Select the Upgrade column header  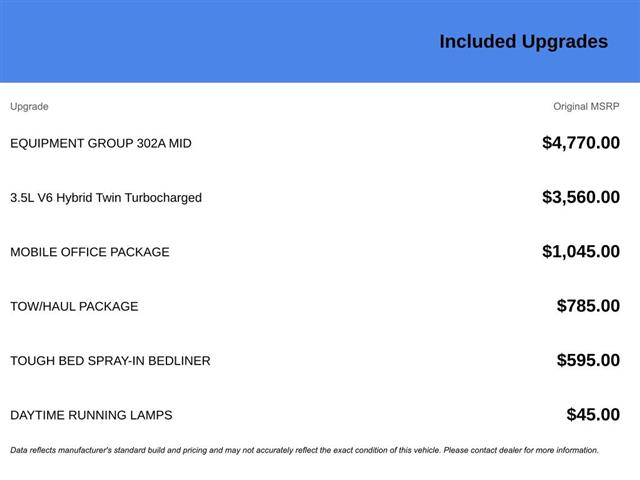(29, 106)
